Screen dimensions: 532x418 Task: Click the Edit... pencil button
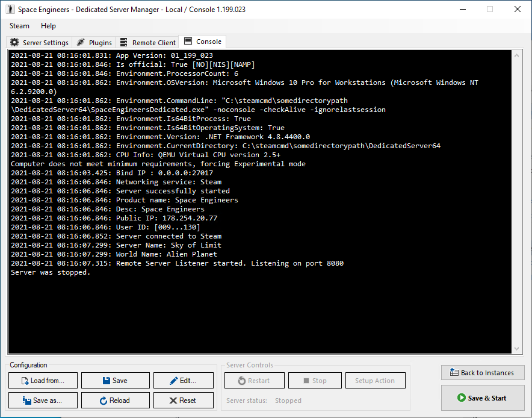pyautogui.click(x=183, y=381)
